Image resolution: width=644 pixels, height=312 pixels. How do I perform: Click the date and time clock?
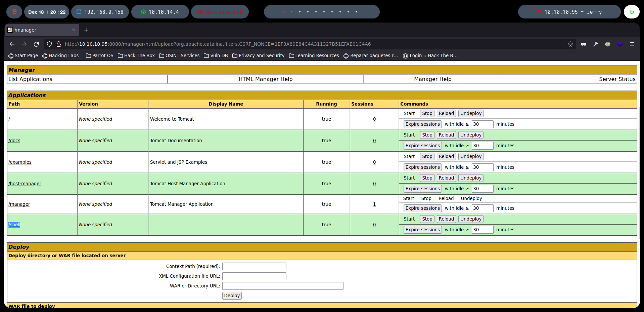pyautogui.click(x=47, y=12)
